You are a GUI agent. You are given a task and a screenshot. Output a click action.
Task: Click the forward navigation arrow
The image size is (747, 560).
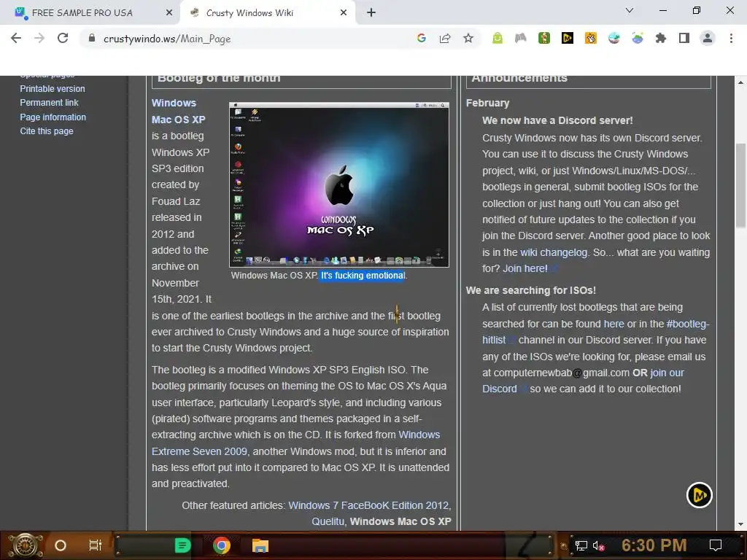(x=39, y=38)
